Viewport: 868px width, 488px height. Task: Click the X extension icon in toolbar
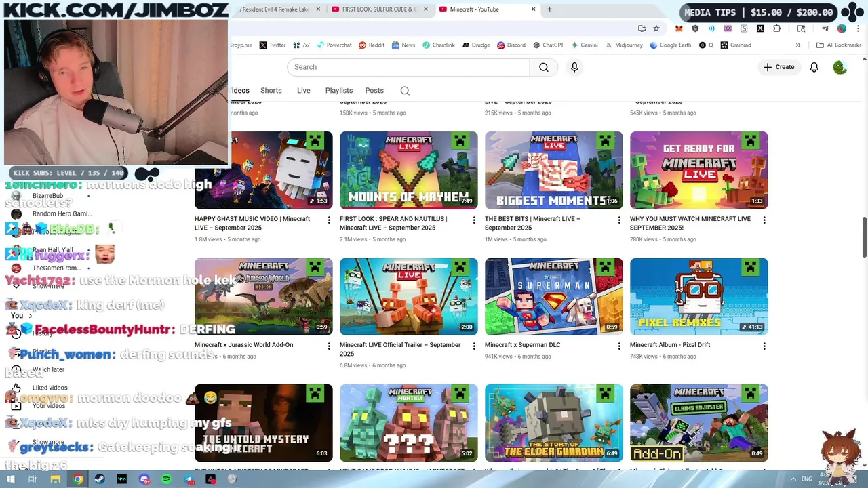(760, 28)
